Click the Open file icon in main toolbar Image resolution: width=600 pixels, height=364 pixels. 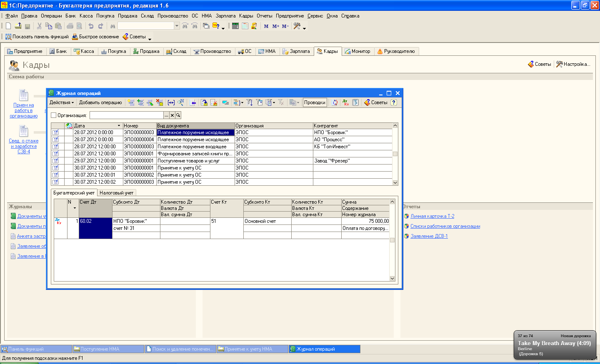click(x=18, y=26)
